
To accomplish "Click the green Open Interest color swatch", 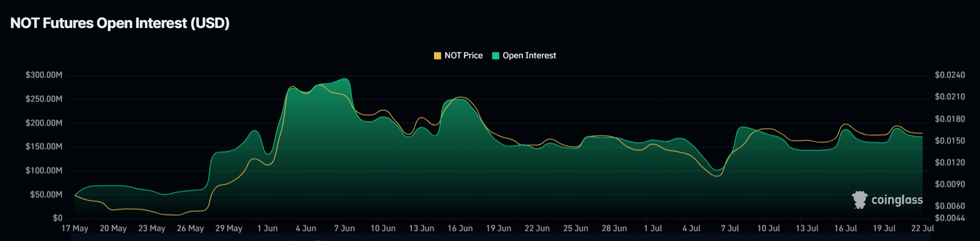I will tap(496, 55).
